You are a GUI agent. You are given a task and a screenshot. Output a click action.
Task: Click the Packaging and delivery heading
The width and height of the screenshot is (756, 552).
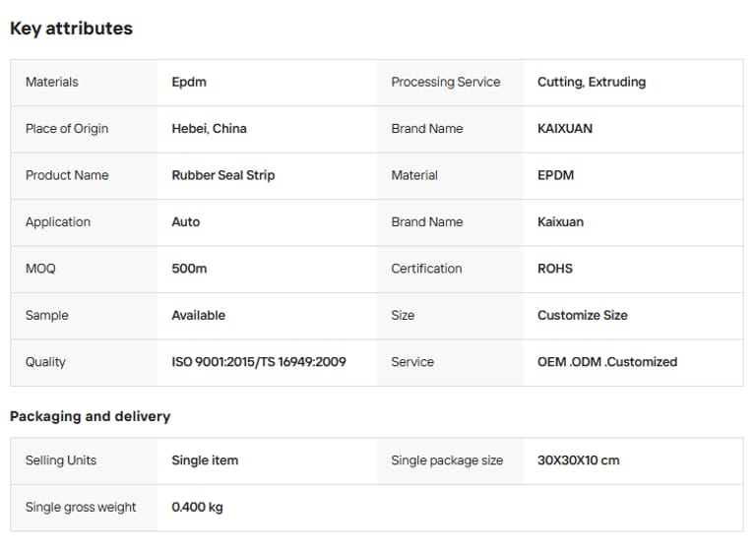(x=90, y=416)
